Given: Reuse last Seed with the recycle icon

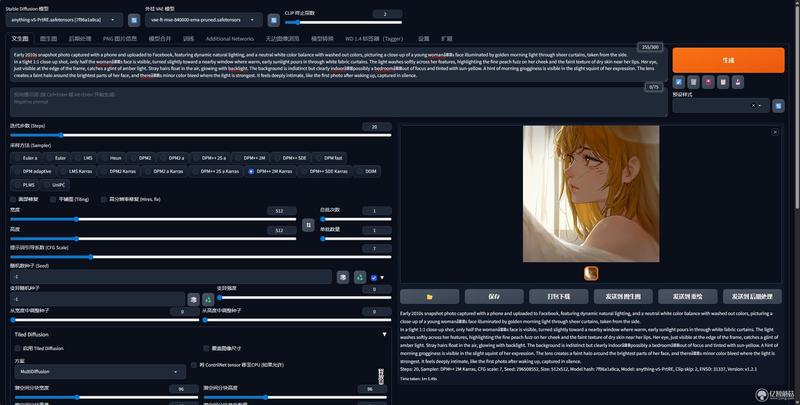Looking at the screenshot, I should pyautogui.click(x=360, y=277).
